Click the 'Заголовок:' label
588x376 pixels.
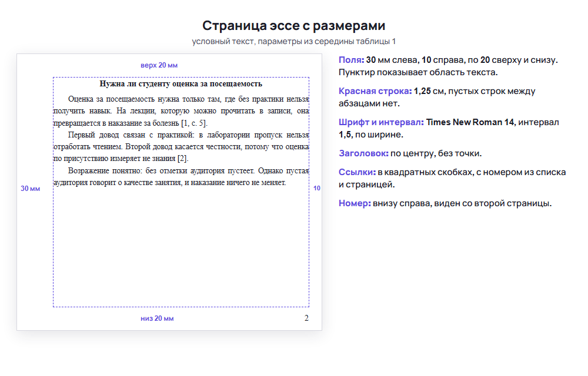363,153
